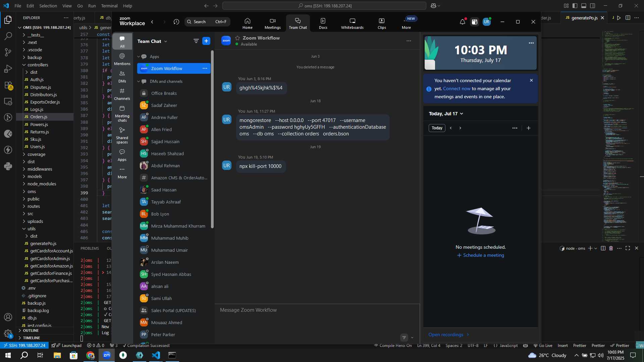Image resolution: width=644 pixels, height=362 pixels.
Task: Open VS Code File menu
Action: pyautogui.click(x=18, y=6)
